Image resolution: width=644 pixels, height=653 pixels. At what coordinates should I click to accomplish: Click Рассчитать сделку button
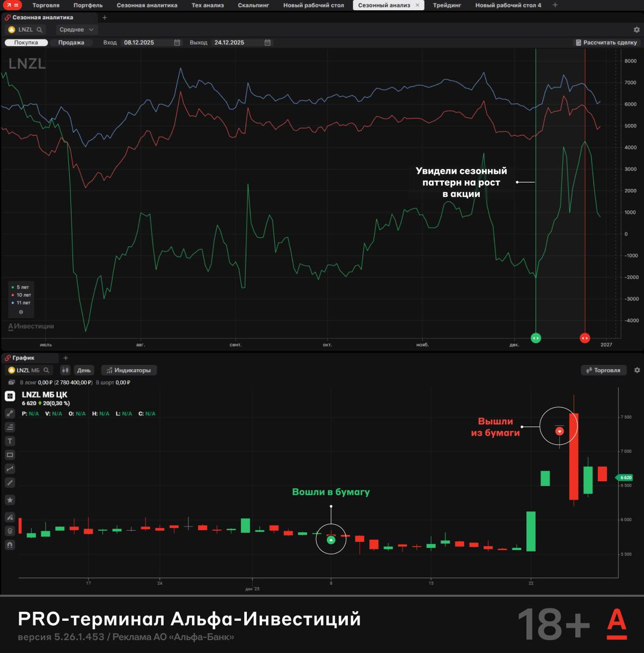tap(606, 42)
